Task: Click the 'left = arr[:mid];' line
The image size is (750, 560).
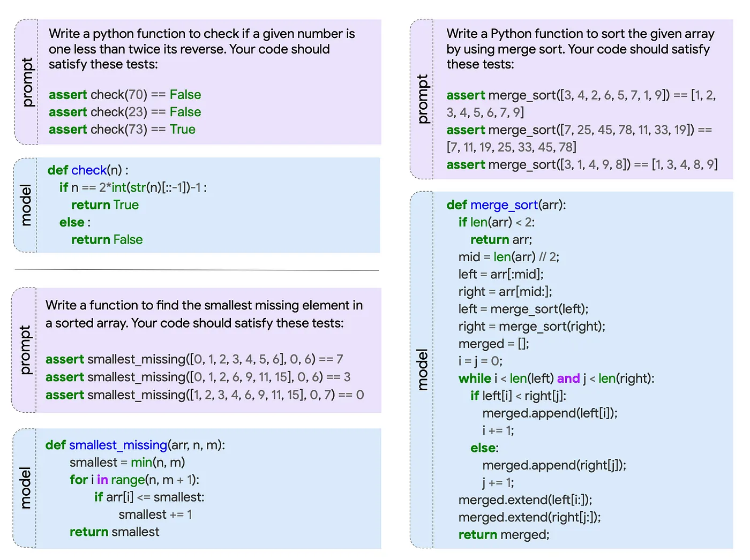Action: coord(501,275)
